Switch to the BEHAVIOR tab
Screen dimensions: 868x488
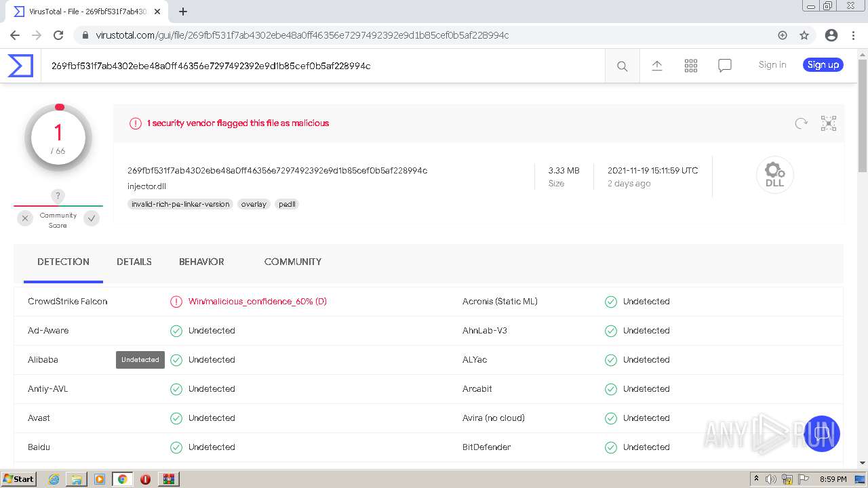(201, 262)
